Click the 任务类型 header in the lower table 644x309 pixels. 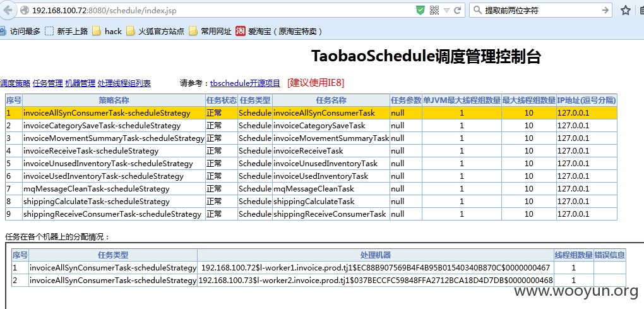click(x=113, y=255)
